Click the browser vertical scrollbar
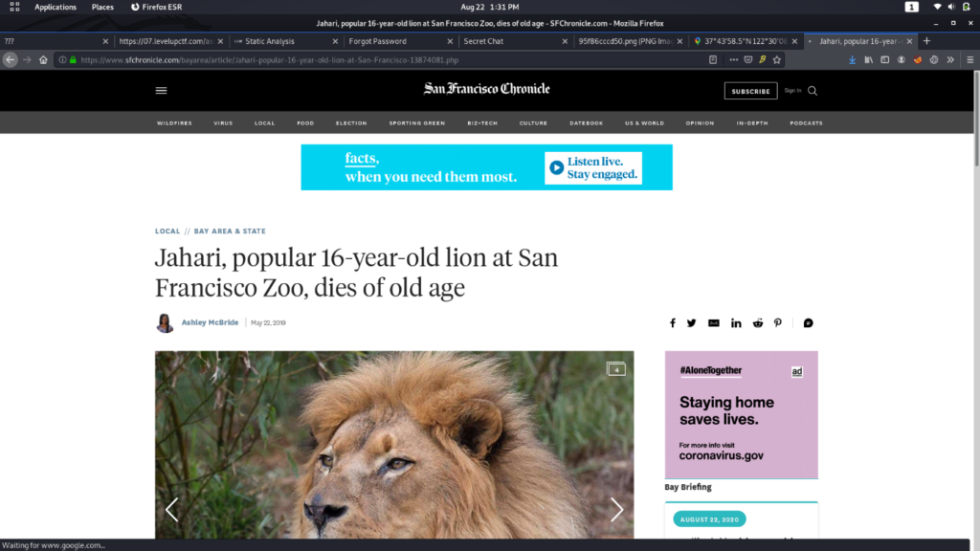 (x=975, y=119)
